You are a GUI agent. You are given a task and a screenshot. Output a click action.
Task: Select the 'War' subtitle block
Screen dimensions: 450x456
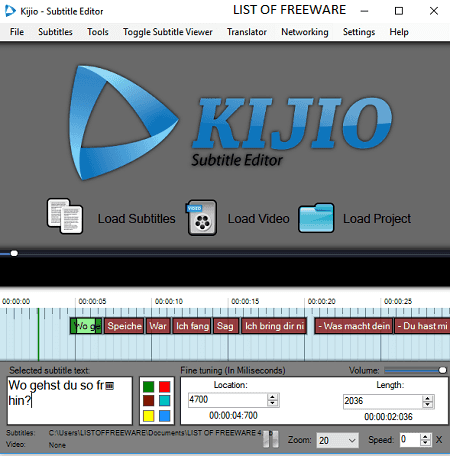click(x=158, y=326)
